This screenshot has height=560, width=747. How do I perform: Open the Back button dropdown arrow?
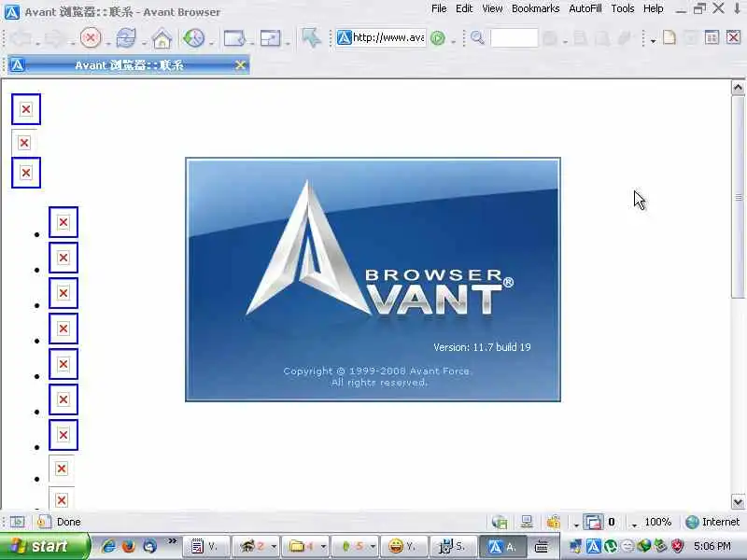[x=37, y=44]
